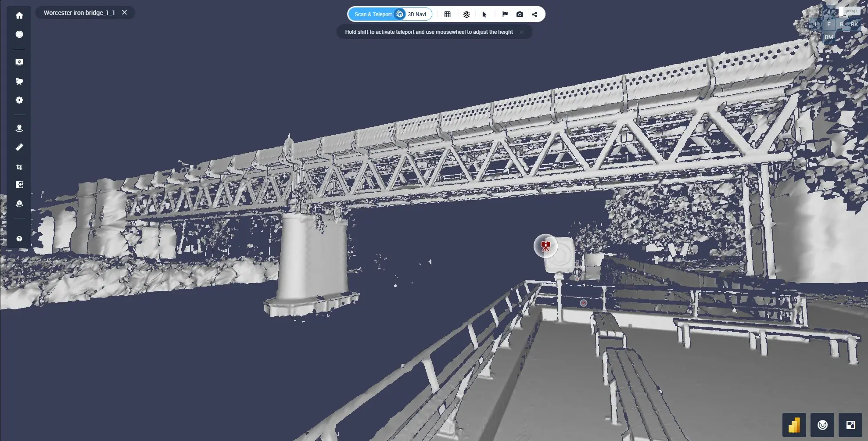Open the video camera animation tool
The image size is (868, 441).
(19, 81)
